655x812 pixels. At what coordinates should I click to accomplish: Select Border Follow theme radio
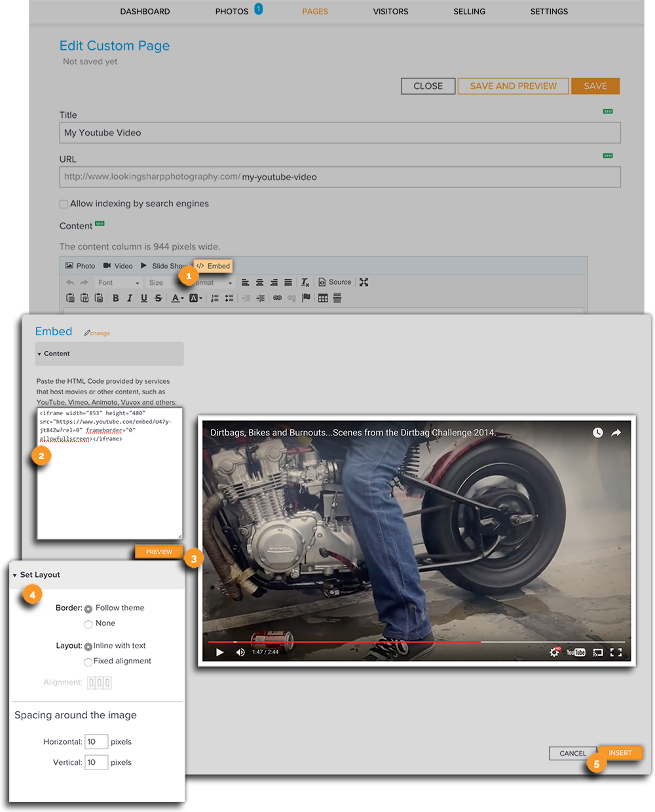[88, 609]
